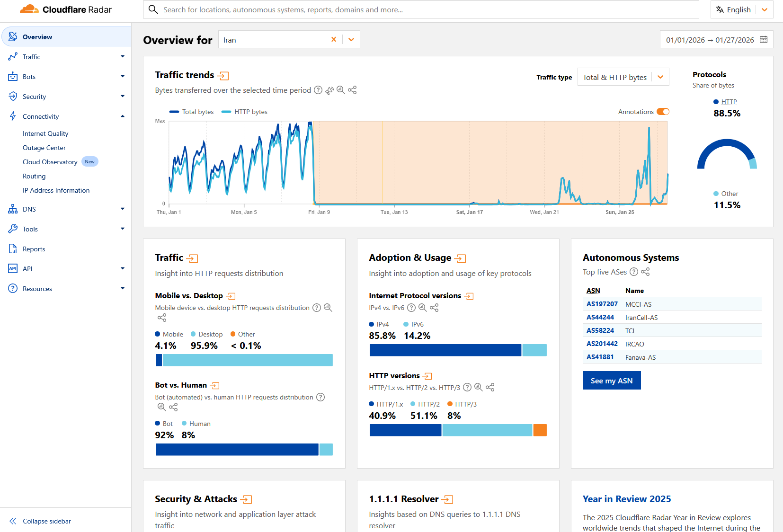Viewport: 783px width, 532px height.
Task: Click the share icon for Traffic trends
Action: [x=352, y=90]
